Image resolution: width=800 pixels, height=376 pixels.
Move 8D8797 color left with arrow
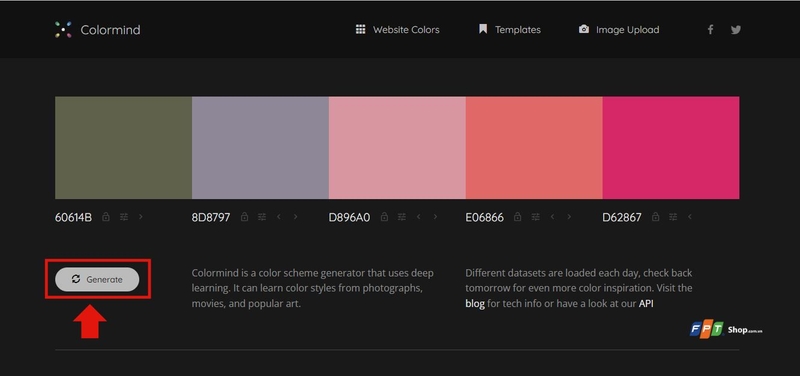279,217
